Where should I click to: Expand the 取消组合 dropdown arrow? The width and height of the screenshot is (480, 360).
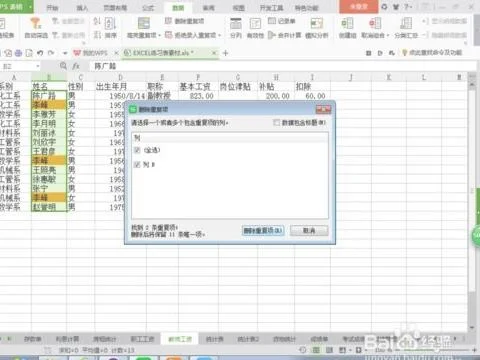(x=388, y=35)
